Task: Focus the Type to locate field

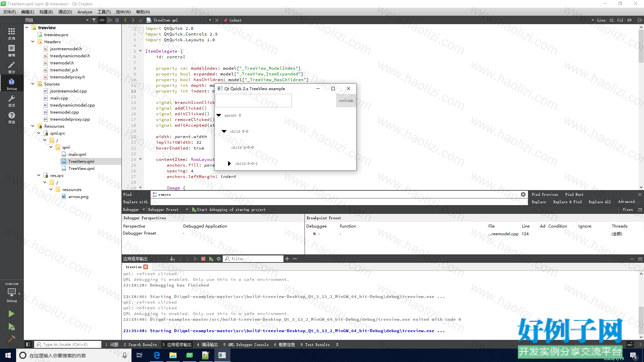Action: point(68,345)
